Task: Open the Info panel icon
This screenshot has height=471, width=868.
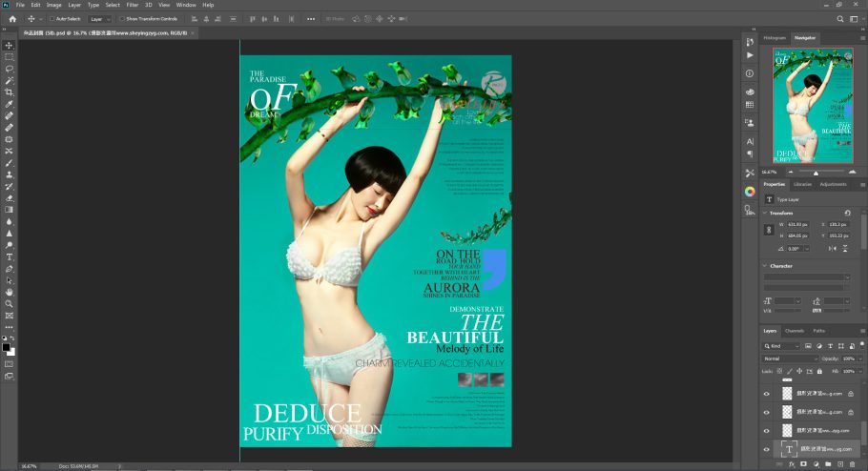Action: 750,73
